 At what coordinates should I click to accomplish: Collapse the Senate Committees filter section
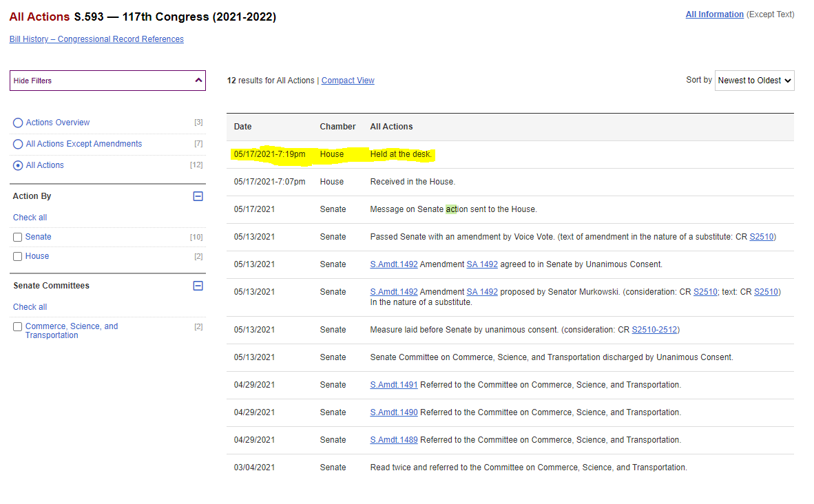198,286
